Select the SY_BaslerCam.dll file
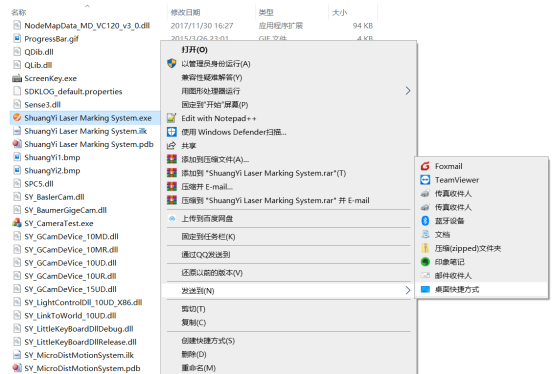This screenshot has height=374, width=553. 54,197
